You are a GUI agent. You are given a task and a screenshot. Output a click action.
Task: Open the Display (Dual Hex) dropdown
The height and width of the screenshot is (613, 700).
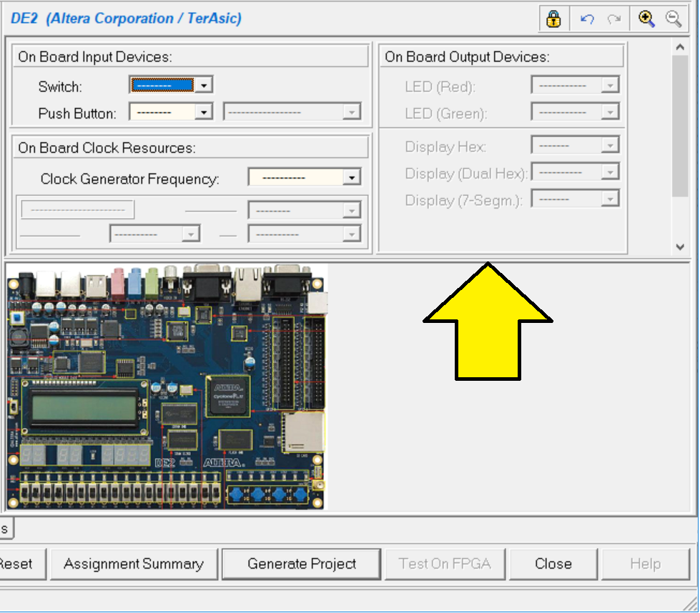coord(575,171)
